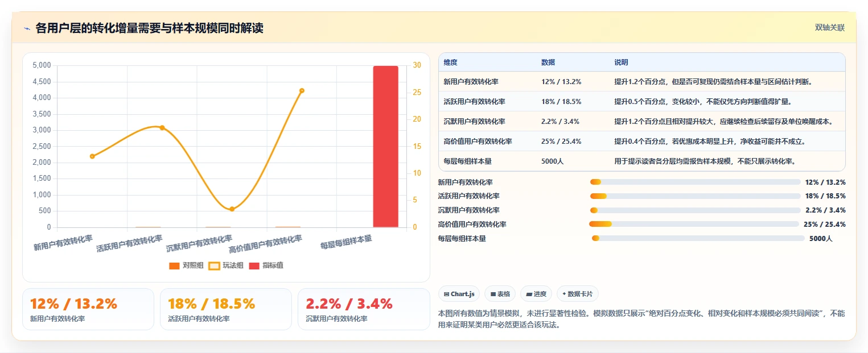Viewport: 868px width, 353px height.
Task: Click 新用户有效转化率 table row label
Action: coord(471,82)
